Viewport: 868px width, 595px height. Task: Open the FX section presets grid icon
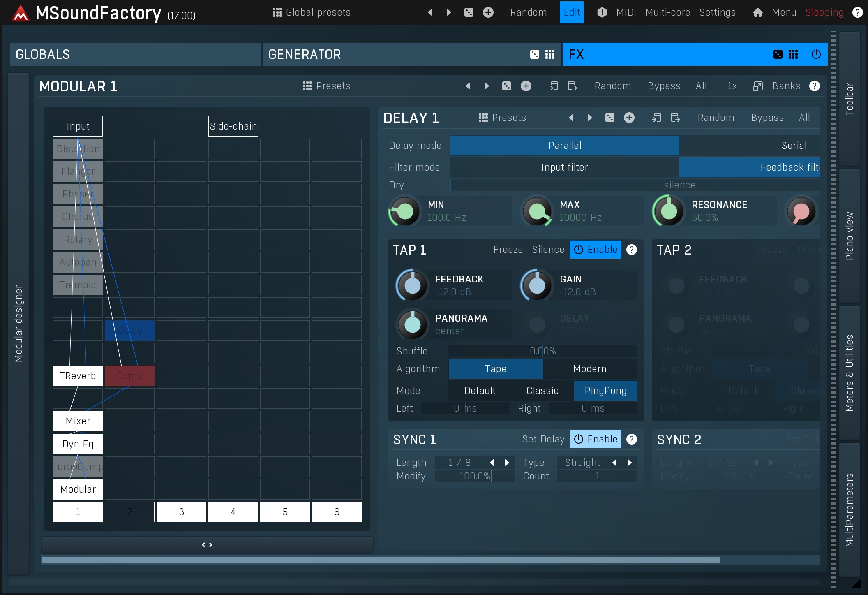click(793, 54)
